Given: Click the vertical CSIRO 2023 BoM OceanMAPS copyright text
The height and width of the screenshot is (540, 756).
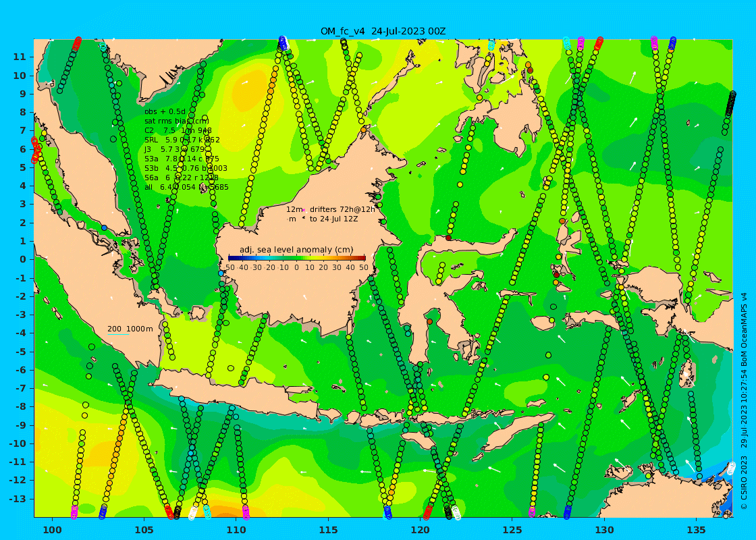Looking at the screenshot, I should pyautogui.click(x=744, y=400).
